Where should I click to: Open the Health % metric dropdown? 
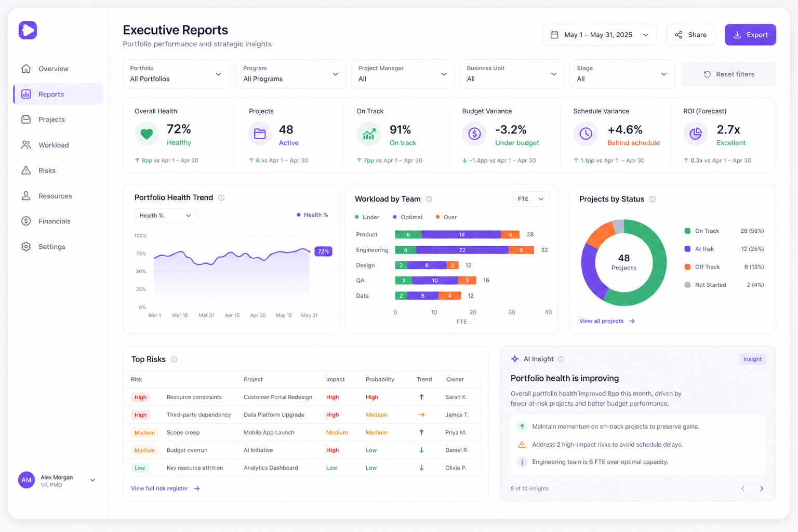click(165, 216)
